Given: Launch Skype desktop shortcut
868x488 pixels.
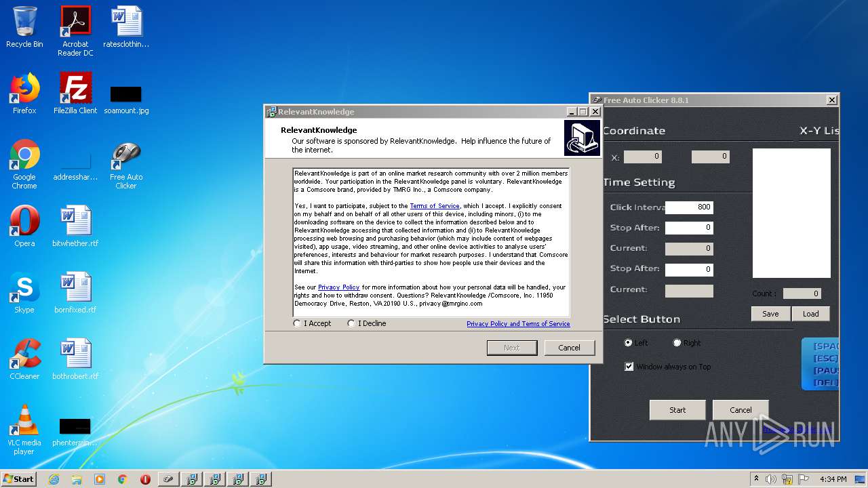Looking at the screenshot, I should point(24,293).
